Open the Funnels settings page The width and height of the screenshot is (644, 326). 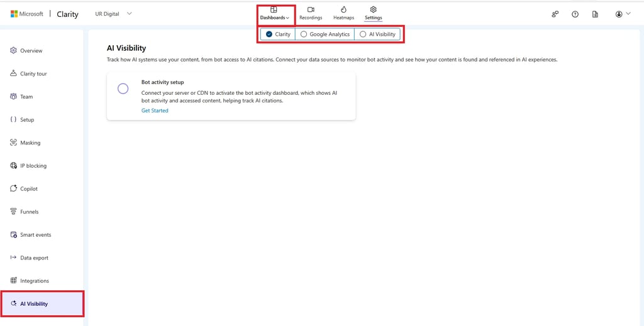[x=29, y=212]
